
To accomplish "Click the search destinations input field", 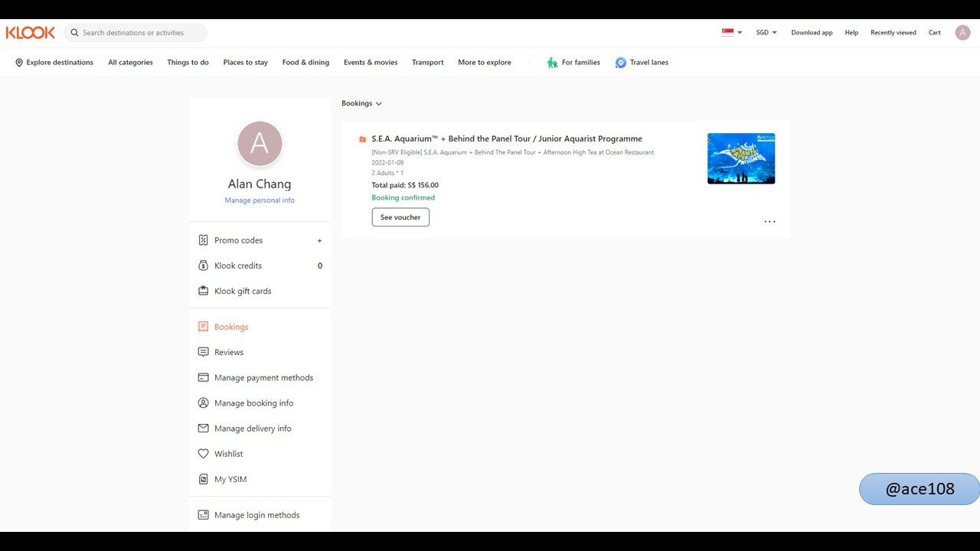I will pos(136,33).
